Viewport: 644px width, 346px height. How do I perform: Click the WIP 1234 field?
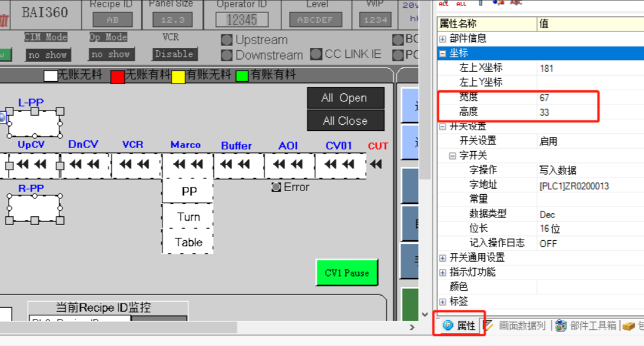375,20
